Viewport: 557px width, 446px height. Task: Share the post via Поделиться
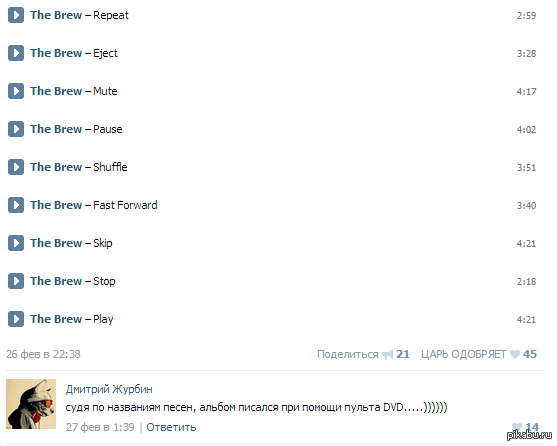[x=347, y=354]
